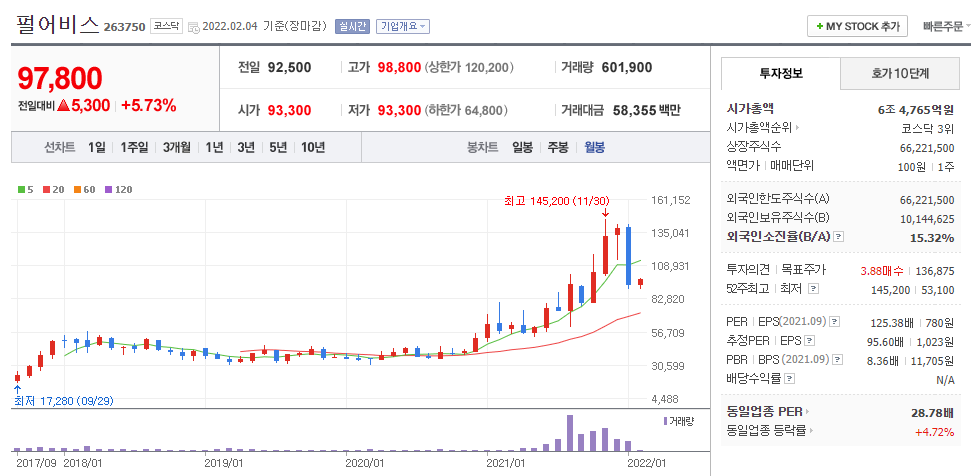The image size is (973, 476).
Task: Switch to the 투자정보 tab
Action: tap(781, 73)
